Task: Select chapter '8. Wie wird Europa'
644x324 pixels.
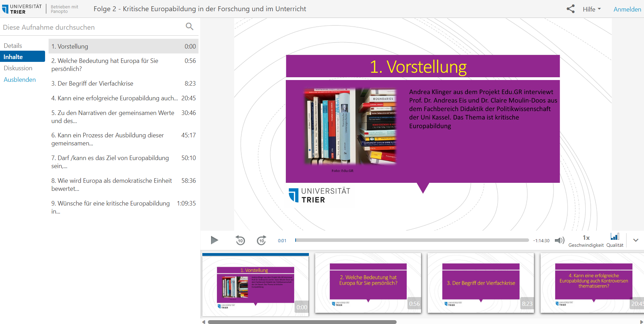Action: [x=123, y=185]
